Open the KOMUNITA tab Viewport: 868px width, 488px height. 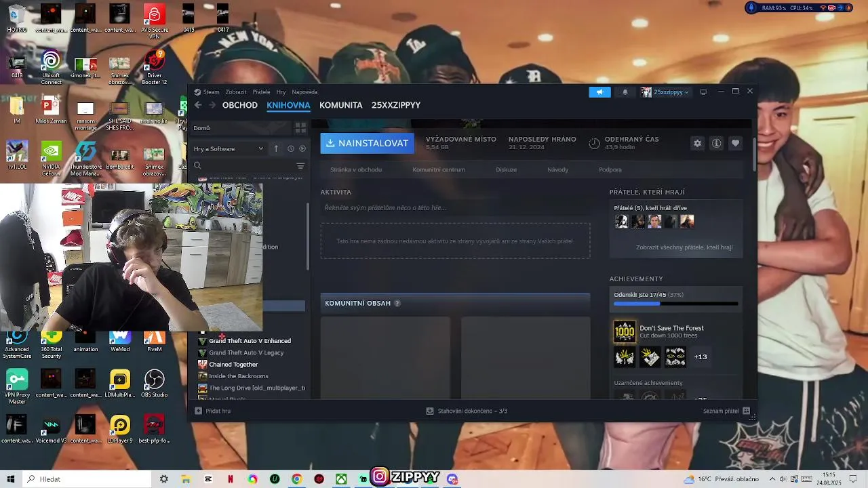click(x=341, y=105)
